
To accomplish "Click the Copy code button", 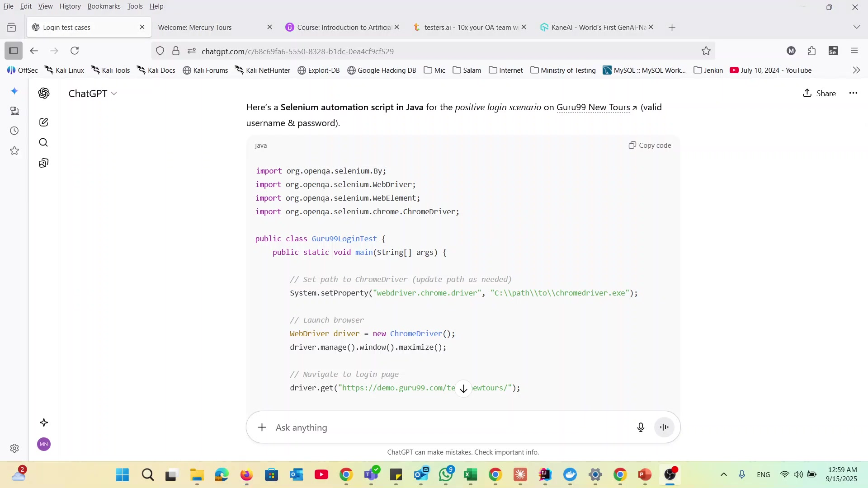I will 650,145.
